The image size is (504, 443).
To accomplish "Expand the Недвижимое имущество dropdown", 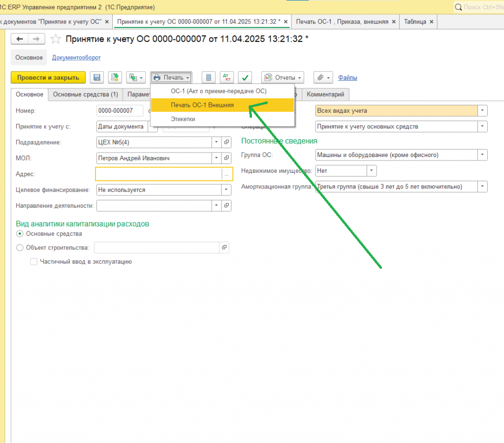I will tap(372, 171).
